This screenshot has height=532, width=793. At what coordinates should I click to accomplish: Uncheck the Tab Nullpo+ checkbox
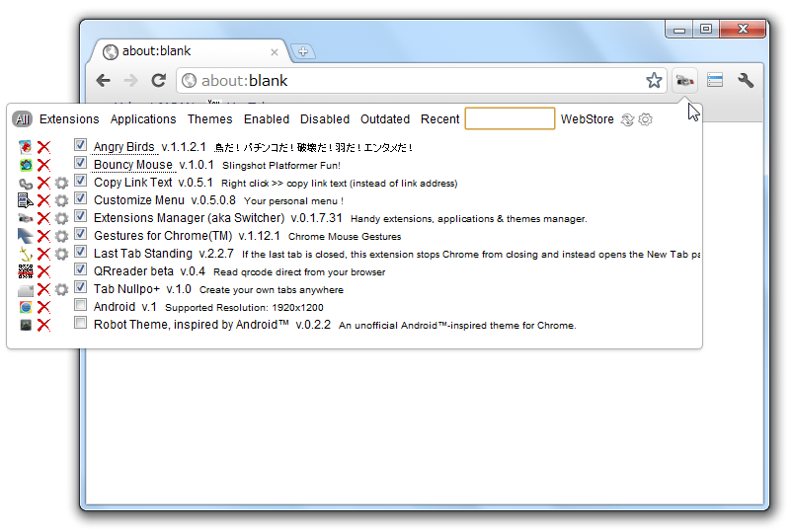[80, 287]
